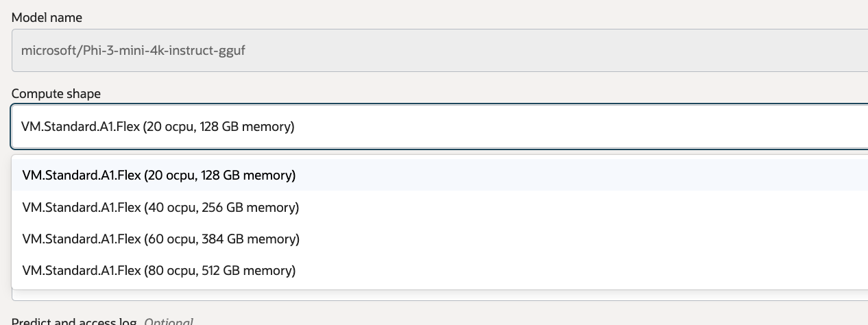This screenshot has width=868, height=325.
Task: Pick the last Compute shape list option
Action: click(x=159, y=270)
